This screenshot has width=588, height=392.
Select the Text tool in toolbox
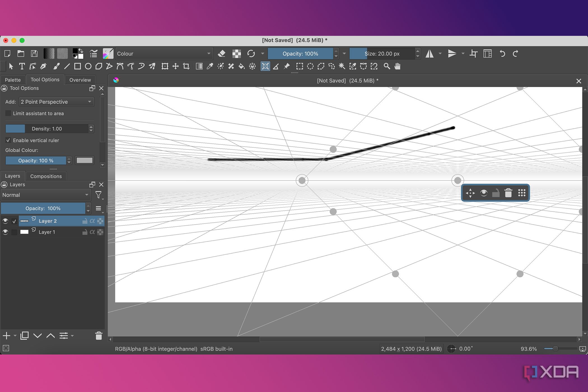[22, 66]
